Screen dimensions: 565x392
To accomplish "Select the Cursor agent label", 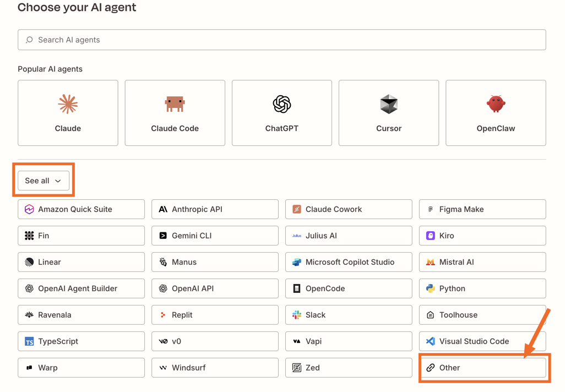I will click(x=389, y=128).
